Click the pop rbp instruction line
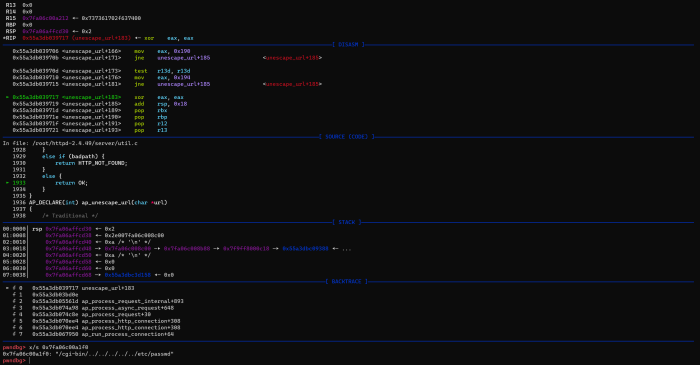The image size is (700, 366). [90, 117]
